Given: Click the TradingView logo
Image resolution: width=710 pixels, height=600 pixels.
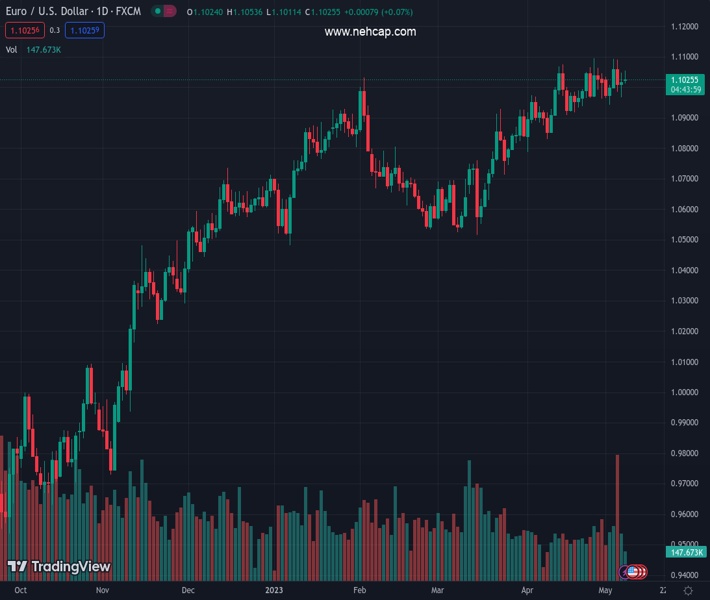Looking at the screenshot, I should 58,566.
